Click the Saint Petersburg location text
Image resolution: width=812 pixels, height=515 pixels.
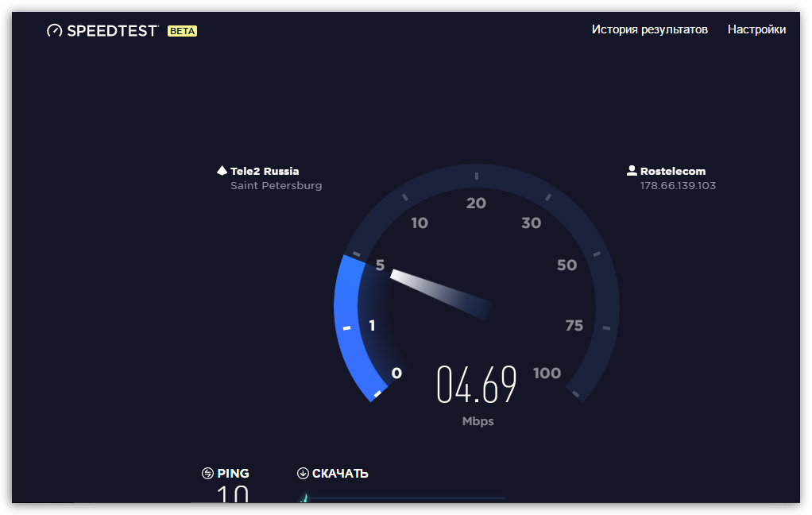pyautogui.click(x=276, y=186)
